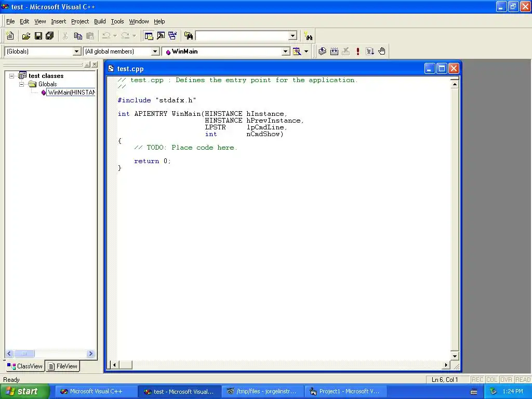Open the (All global members) filter dropdown
Viewport: 532px width, 399px height.
pos(155,51)
